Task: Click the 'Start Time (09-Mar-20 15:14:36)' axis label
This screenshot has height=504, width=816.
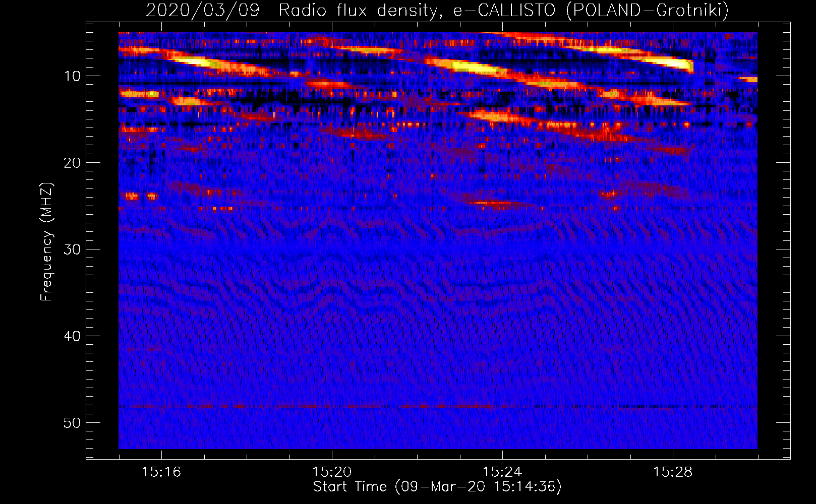Action: [437, 487]
